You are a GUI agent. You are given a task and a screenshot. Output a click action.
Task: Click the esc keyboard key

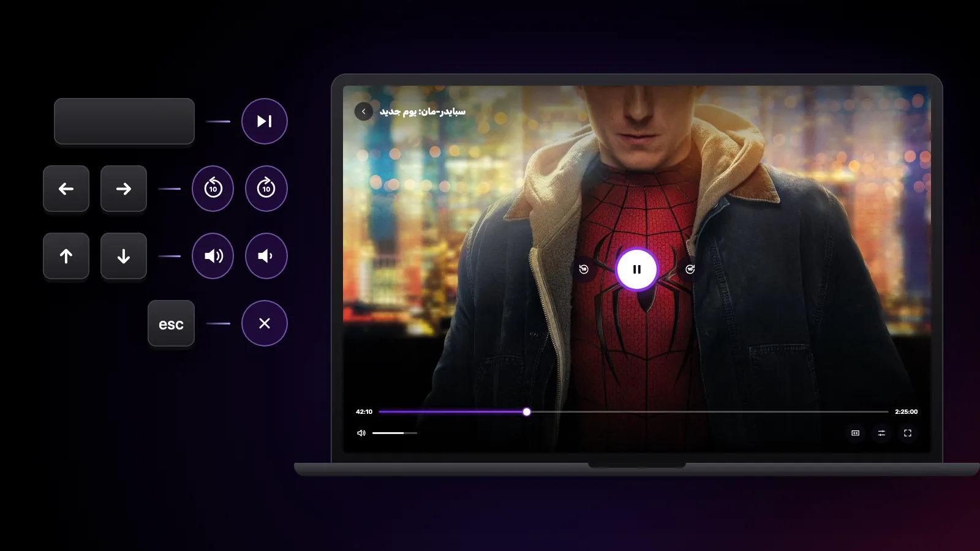pos(171,323)
